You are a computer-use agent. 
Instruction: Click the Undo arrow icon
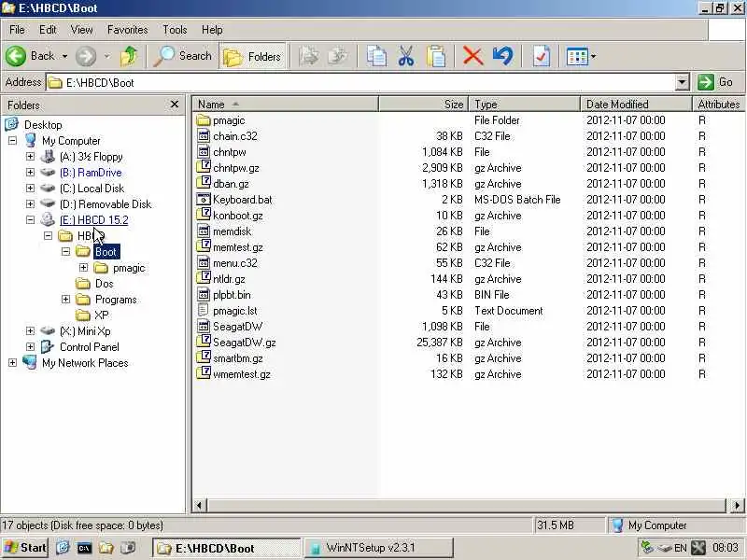(503, 56)
